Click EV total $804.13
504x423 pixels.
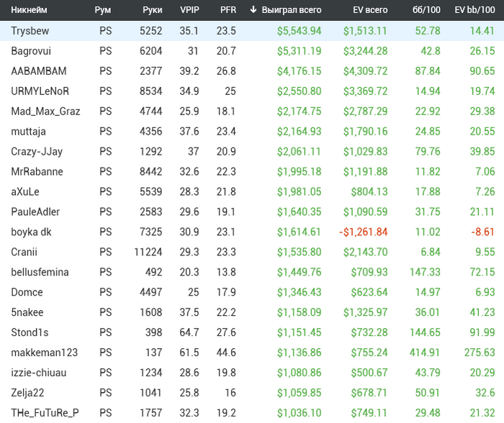(x=369, y=192)
